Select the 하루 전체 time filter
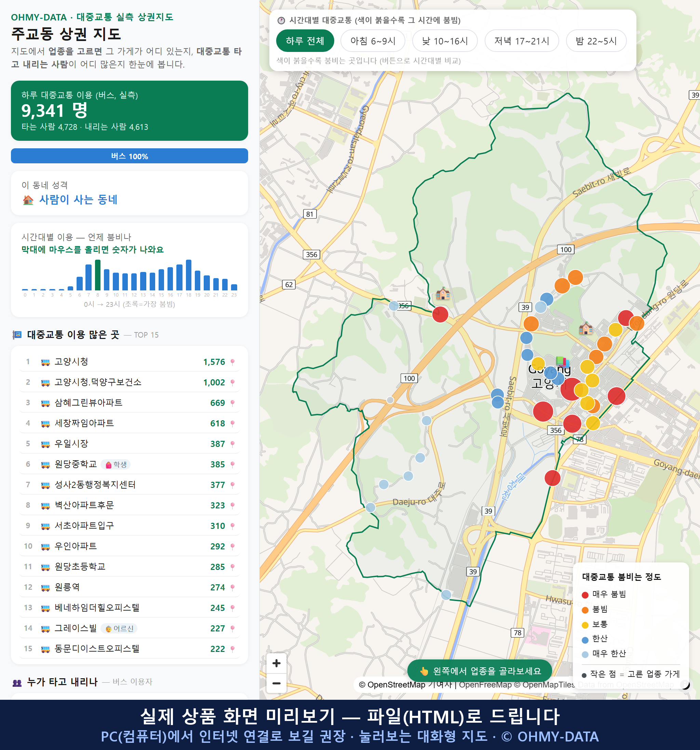 pyautogui.click(x=305, y=41)
